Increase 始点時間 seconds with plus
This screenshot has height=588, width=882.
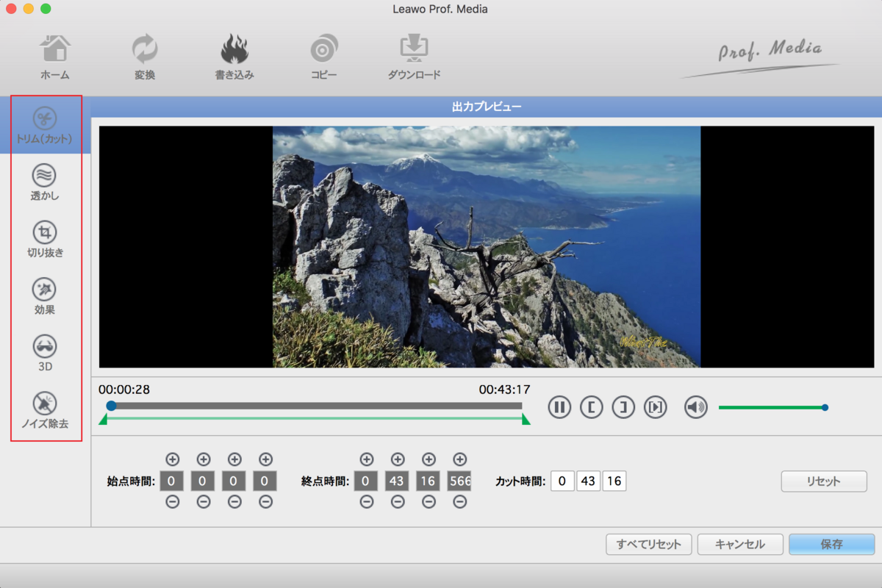point(234,459)
